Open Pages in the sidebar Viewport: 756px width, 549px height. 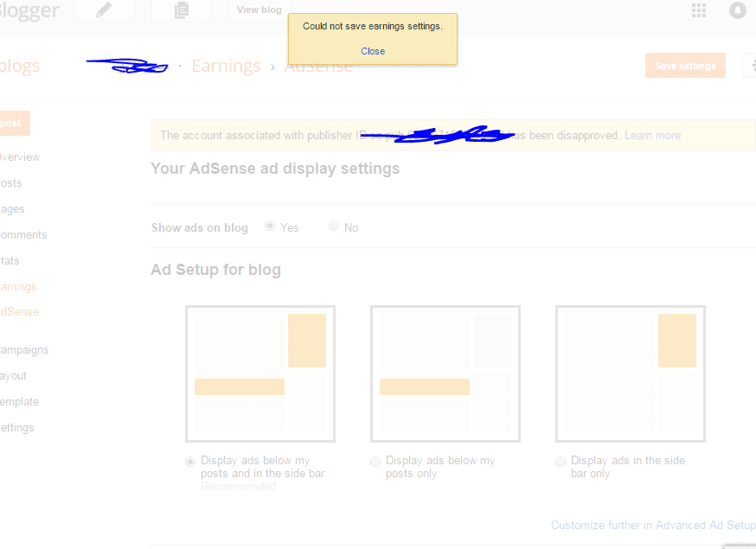[x=12, y=209]
